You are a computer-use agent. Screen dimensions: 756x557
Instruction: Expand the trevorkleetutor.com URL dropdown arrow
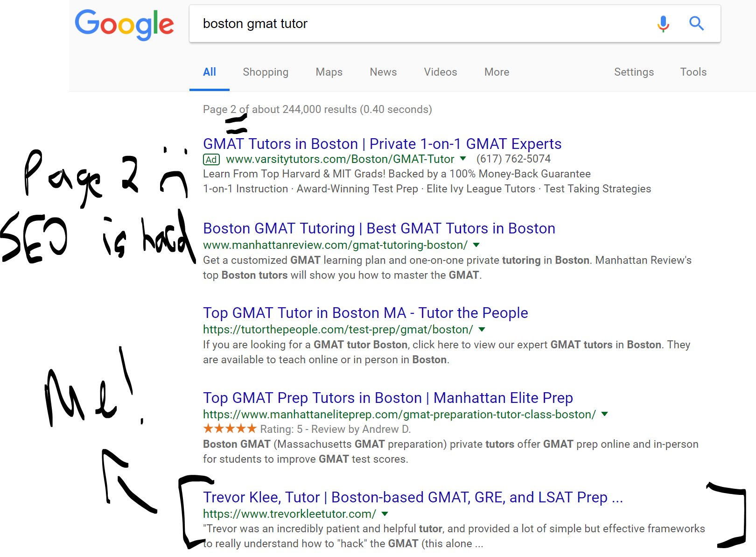(x=385, y=514)
